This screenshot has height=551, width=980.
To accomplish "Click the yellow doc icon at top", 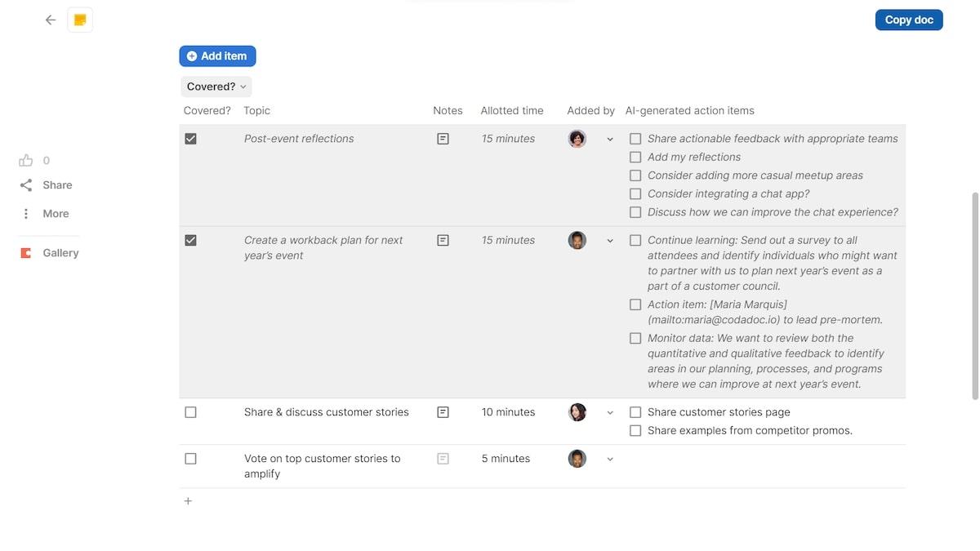I will (80, 20).
